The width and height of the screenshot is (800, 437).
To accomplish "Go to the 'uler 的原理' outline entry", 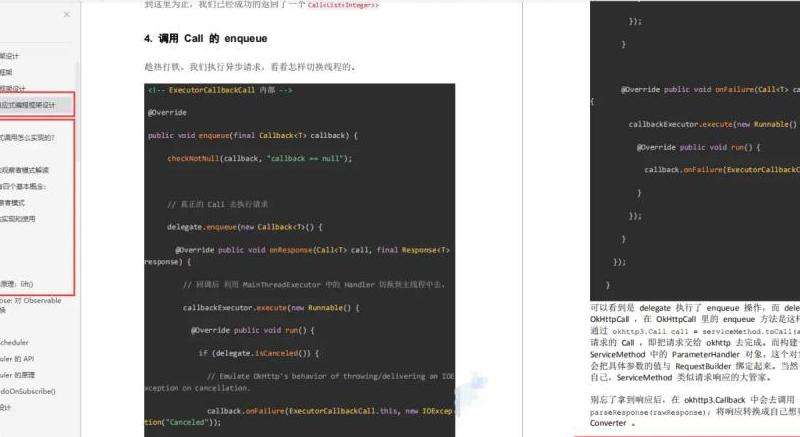I will click(20, 374).
